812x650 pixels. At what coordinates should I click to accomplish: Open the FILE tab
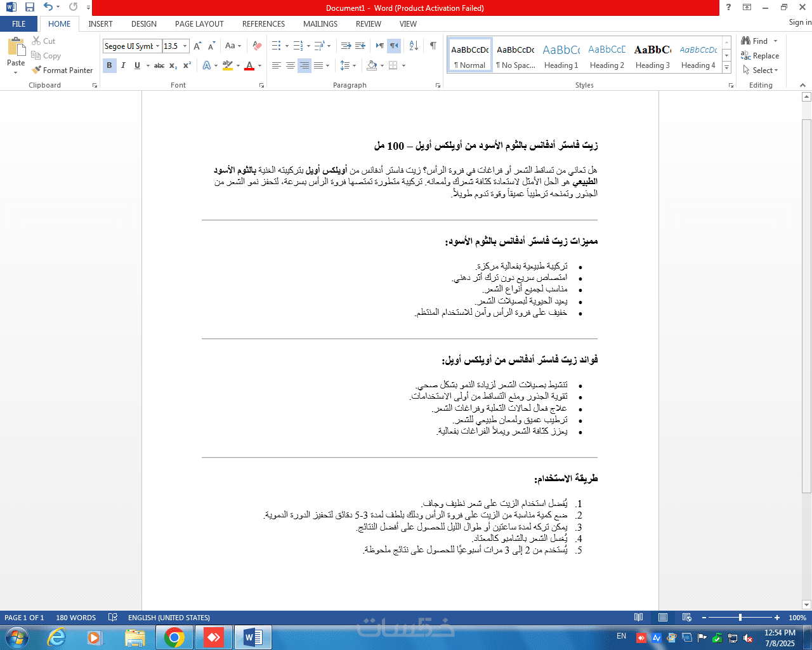(19, 24)
